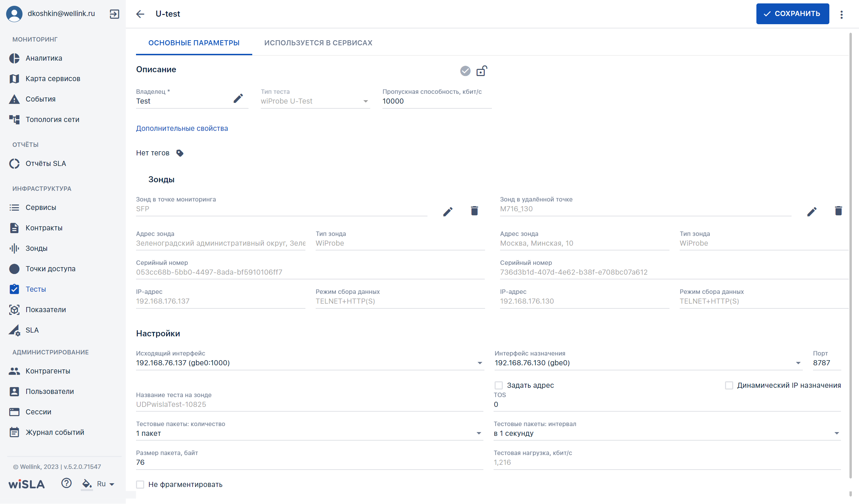
Task: Switch to Основные параметры tab
Action: [194, 43]
